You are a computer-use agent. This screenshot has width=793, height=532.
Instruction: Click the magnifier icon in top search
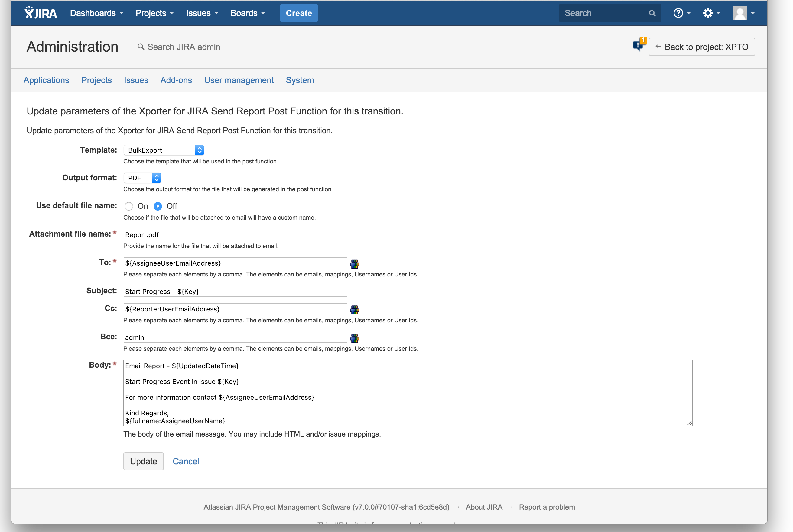tap(652, 13)
